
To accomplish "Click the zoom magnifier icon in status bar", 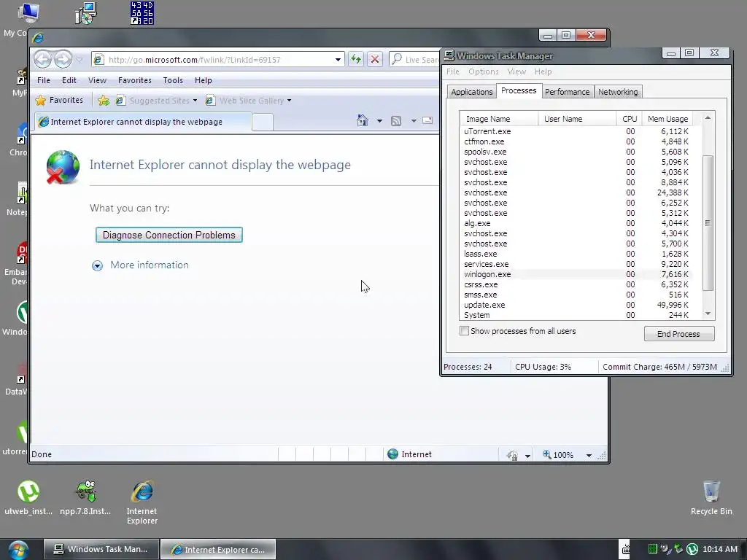I will point(547,454).
